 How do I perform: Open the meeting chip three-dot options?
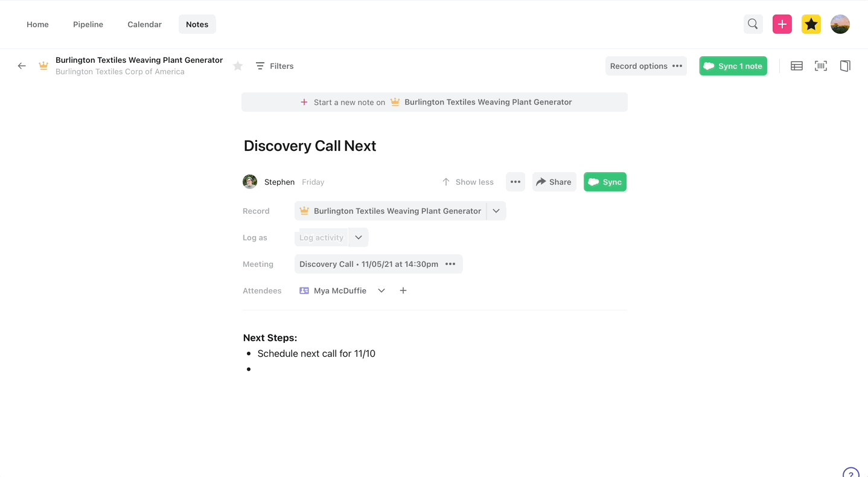[x=450, y=264]
